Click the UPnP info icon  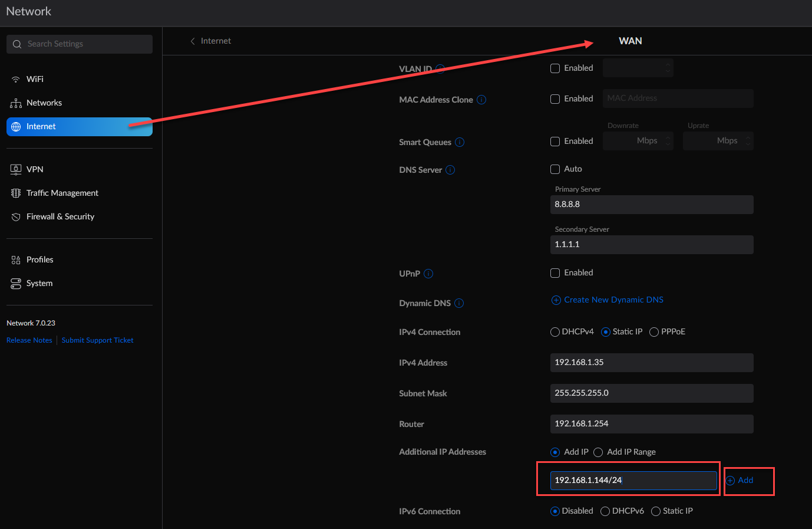coord(428,274)
